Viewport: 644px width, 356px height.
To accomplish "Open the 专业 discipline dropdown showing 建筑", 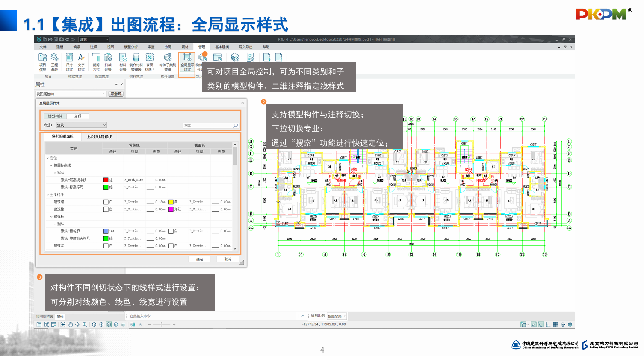I will (x=81, y=125).
